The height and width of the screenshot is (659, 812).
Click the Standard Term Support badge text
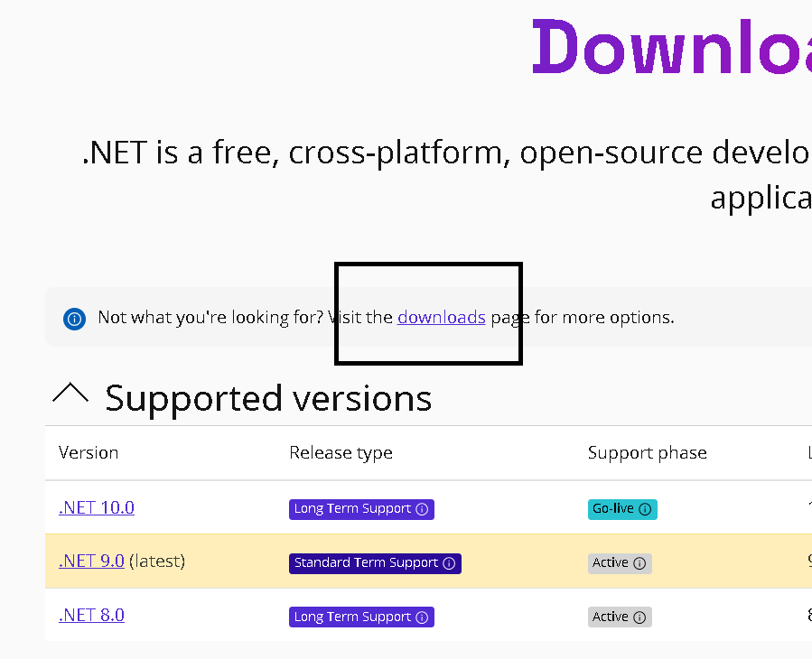click(x=366, y=563)
